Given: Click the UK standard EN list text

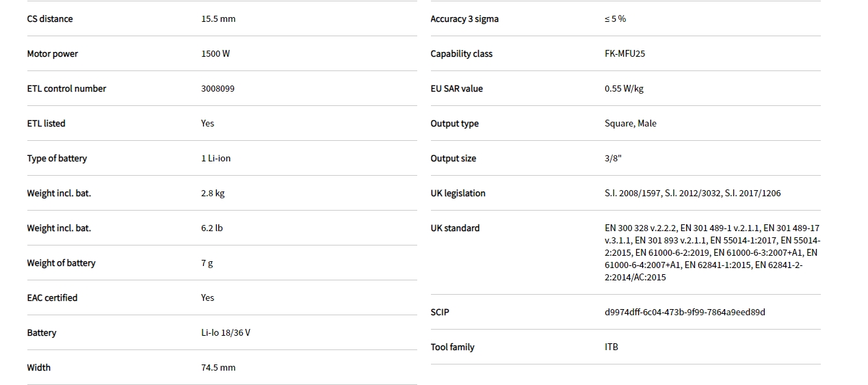Looking at the screenshot, I should pyautogui.click(x=711, y=252).
